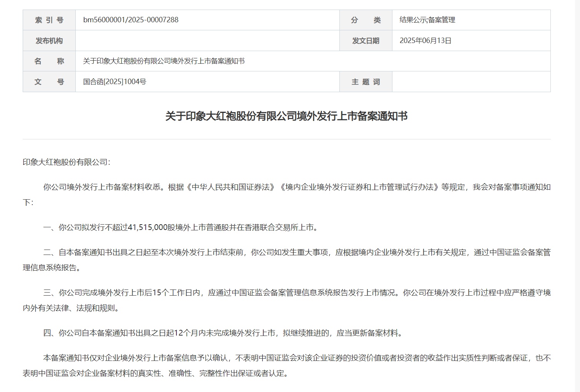Select the document name in the 名称 table row

164,61
